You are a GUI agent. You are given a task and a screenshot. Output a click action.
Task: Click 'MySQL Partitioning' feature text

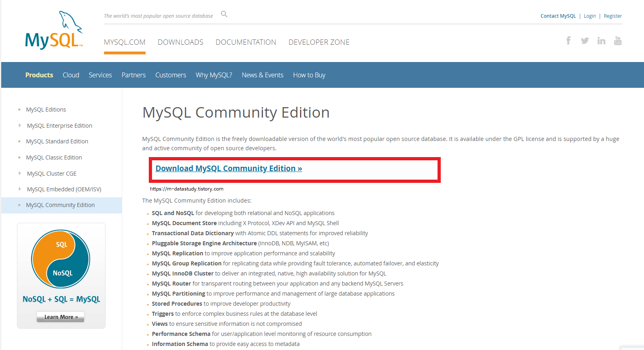coord(179,294)
